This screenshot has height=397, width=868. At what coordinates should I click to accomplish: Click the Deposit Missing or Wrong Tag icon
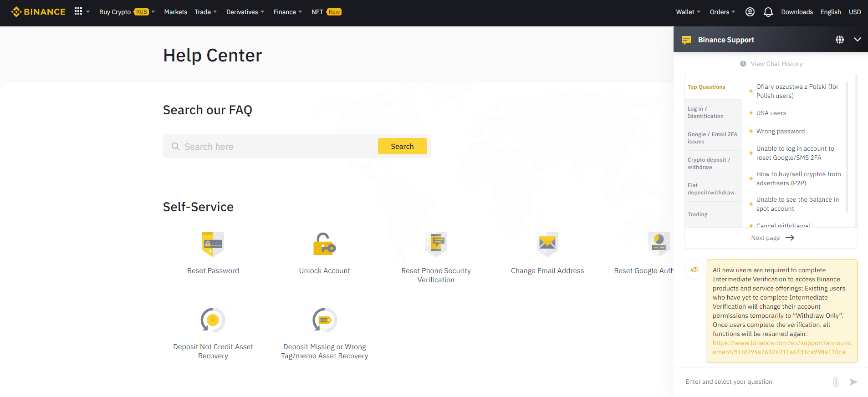click(x=325, y=320)
